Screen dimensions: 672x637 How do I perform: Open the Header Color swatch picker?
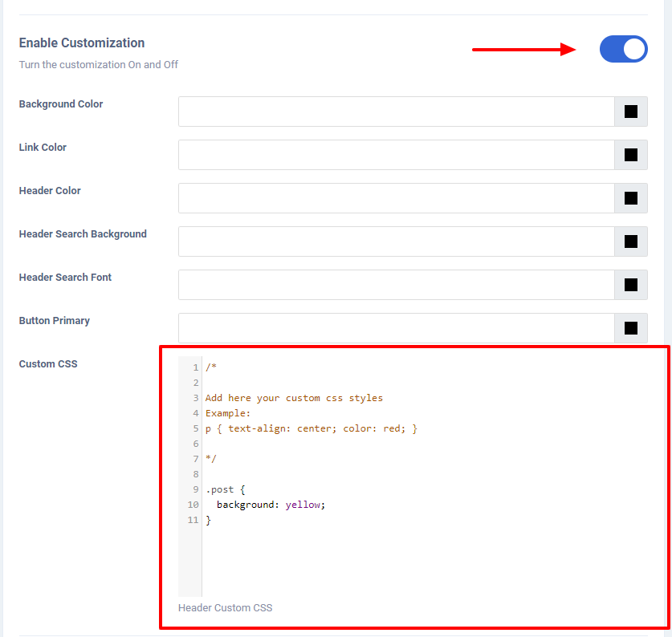coord(631,198)
